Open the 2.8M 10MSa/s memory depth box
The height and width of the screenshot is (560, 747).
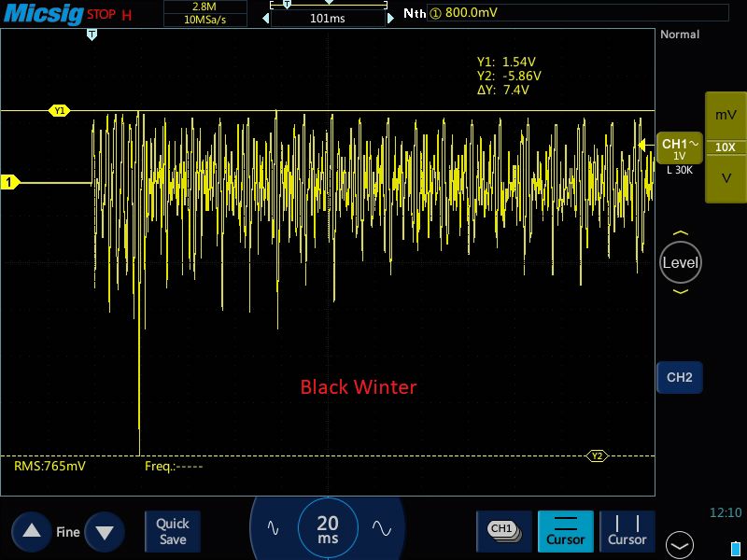pyautogui.click(x=204, y=13)
